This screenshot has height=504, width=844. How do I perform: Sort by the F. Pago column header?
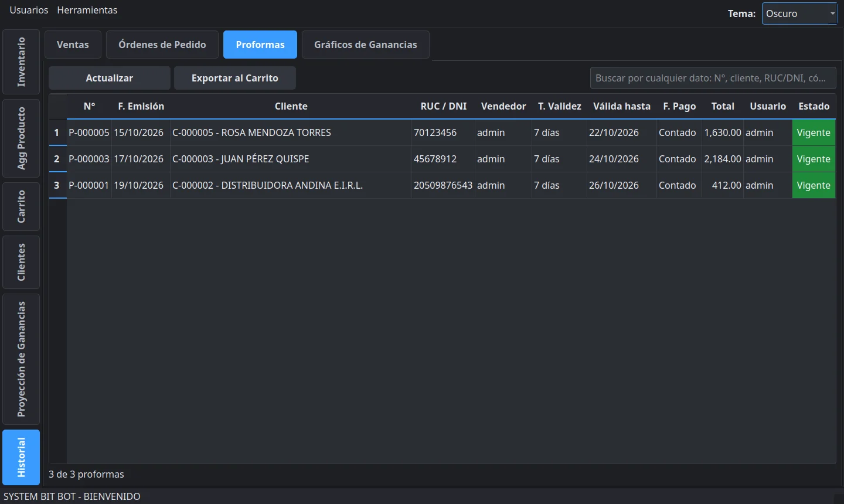coord(679,106)
